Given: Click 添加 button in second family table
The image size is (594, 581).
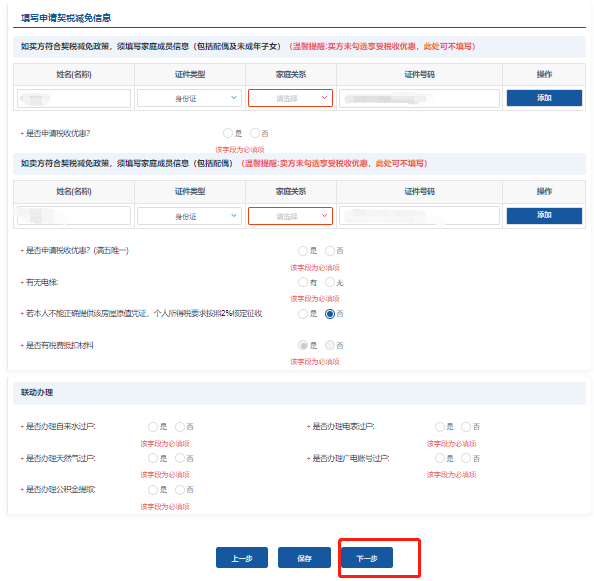Looking at the screenshot, I should coord(544,216).
